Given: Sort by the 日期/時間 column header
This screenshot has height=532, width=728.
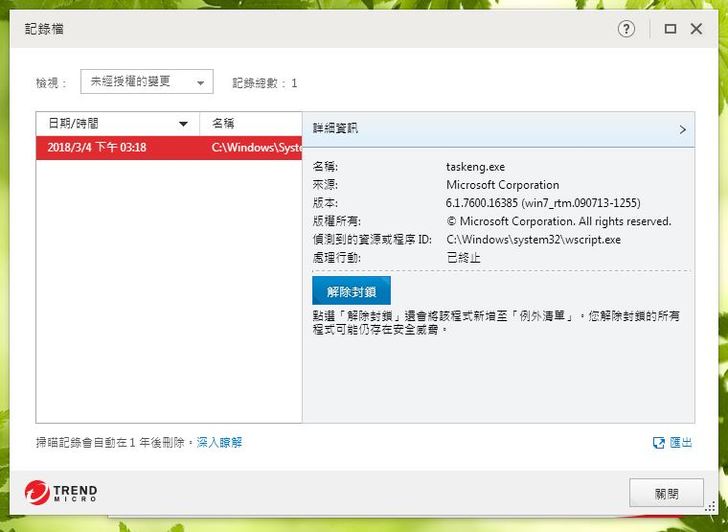Looking at the screenshot, I should pos(118,123).
